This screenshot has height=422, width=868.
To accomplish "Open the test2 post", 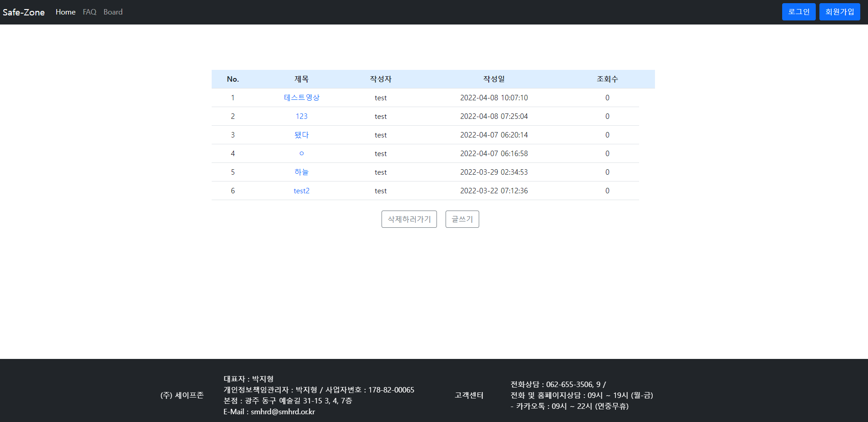I will tap(301, 191).
